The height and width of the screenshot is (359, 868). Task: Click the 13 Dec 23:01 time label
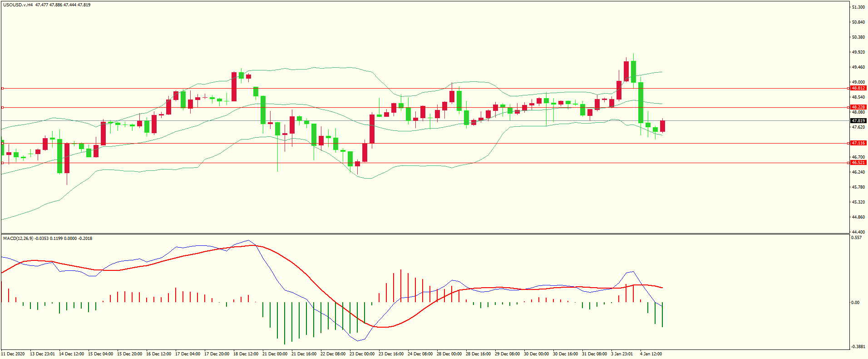(42, 354)
